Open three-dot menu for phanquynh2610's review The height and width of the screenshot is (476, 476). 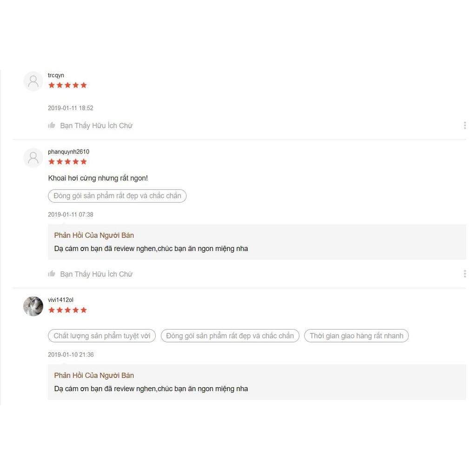click(465, 274)
